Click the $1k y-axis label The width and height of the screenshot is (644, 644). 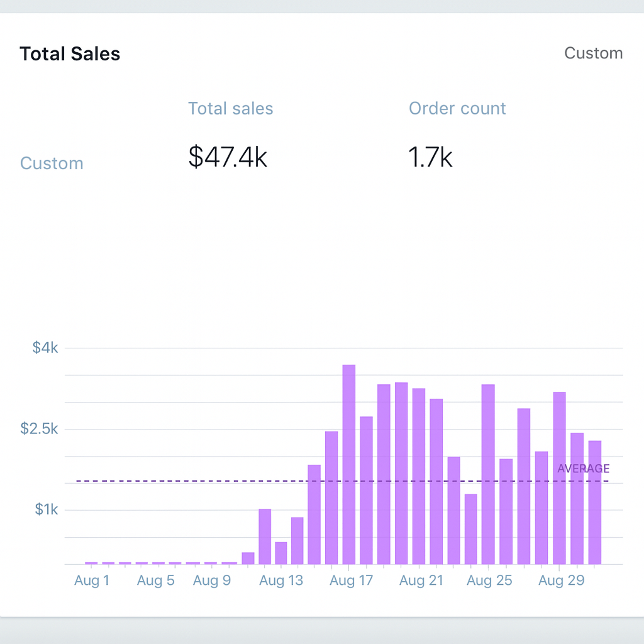(46, 509)
